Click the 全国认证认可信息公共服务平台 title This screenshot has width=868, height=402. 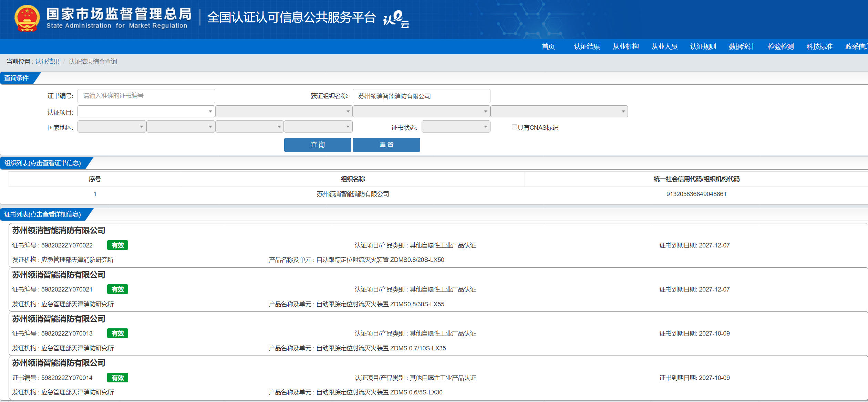291,17
